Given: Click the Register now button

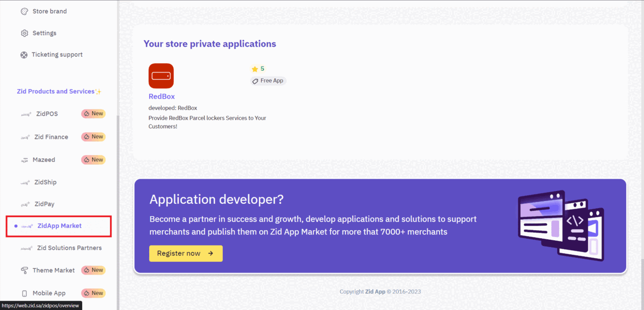Looking at the screenshot, I should click(x=186, y=254).
